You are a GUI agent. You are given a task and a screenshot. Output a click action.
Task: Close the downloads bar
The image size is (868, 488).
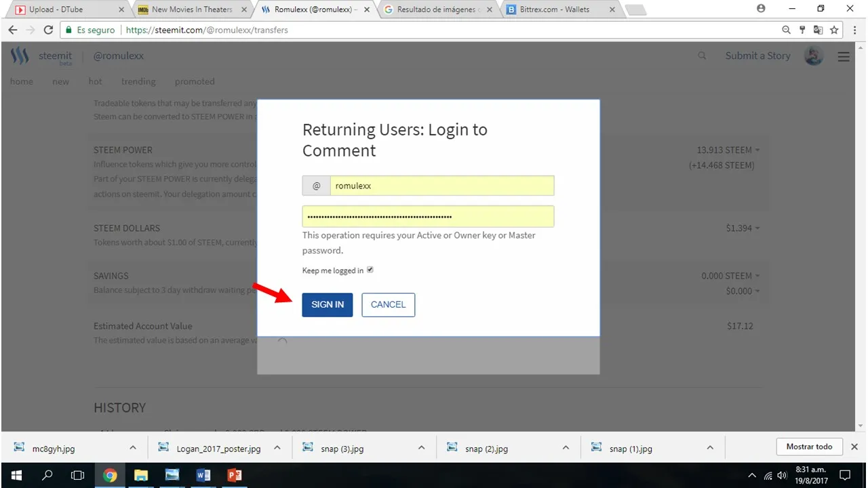pyautogui.click(x=854, y=447)
